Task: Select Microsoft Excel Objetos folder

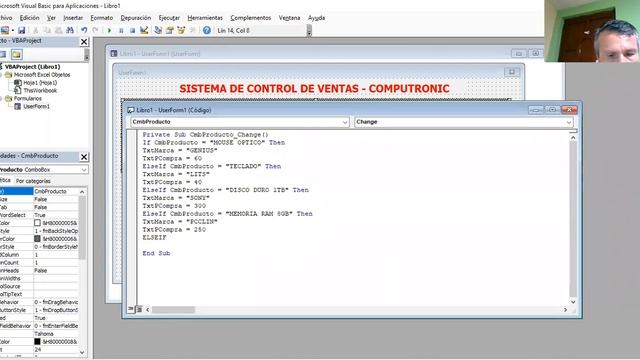Action: click(x=42, y=75)
